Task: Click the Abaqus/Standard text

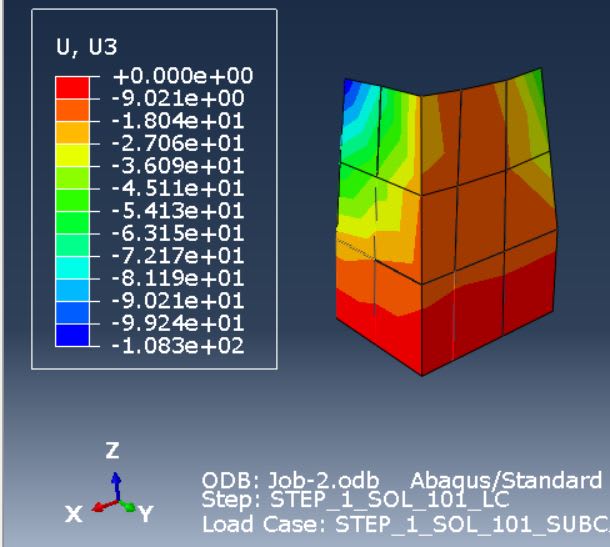Action: click(506, 481)
